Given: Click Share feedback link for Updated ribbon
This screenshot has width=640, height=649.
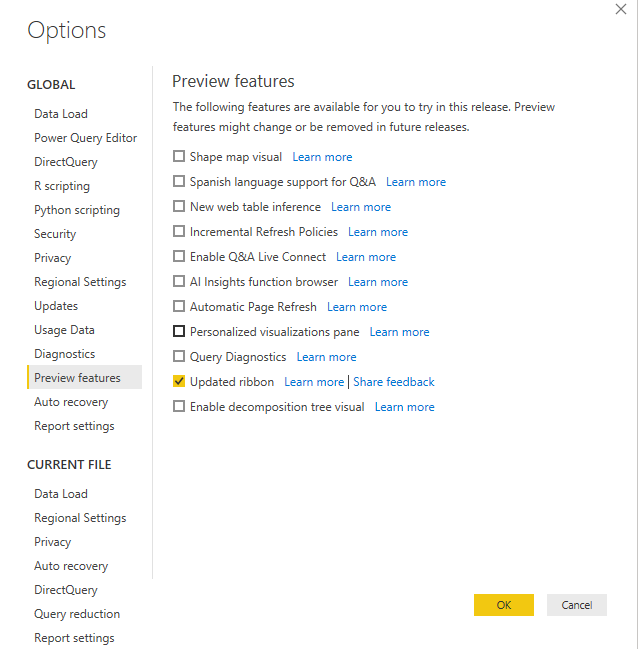Looking at the screenshot, I should [x=394, y=382].
